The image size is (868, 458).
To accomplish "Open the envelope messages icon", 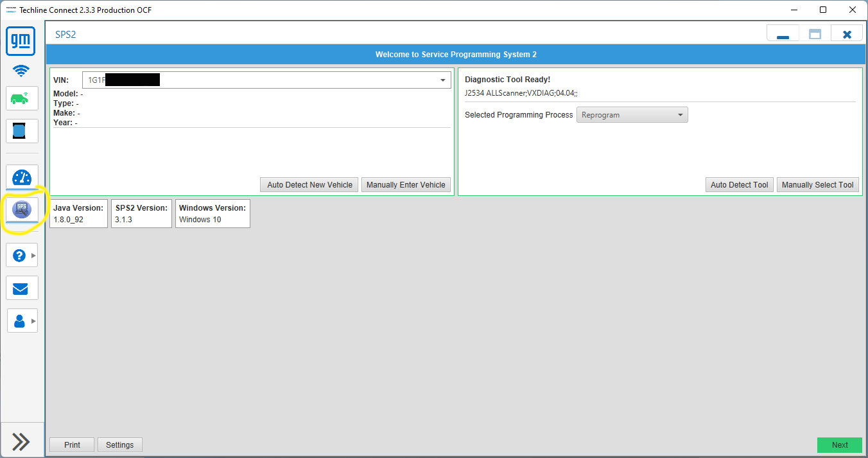I will pos(22,288).
